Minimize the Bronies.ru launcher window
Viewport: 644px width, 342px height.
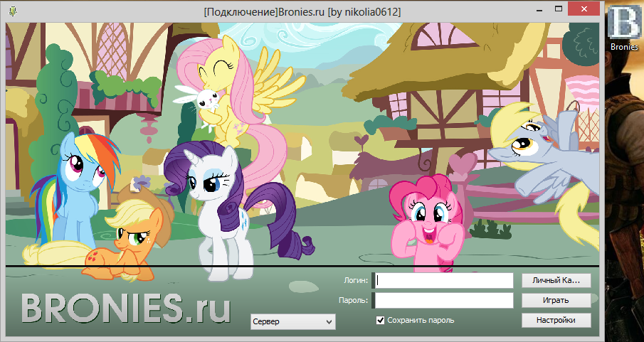[541, 10]
